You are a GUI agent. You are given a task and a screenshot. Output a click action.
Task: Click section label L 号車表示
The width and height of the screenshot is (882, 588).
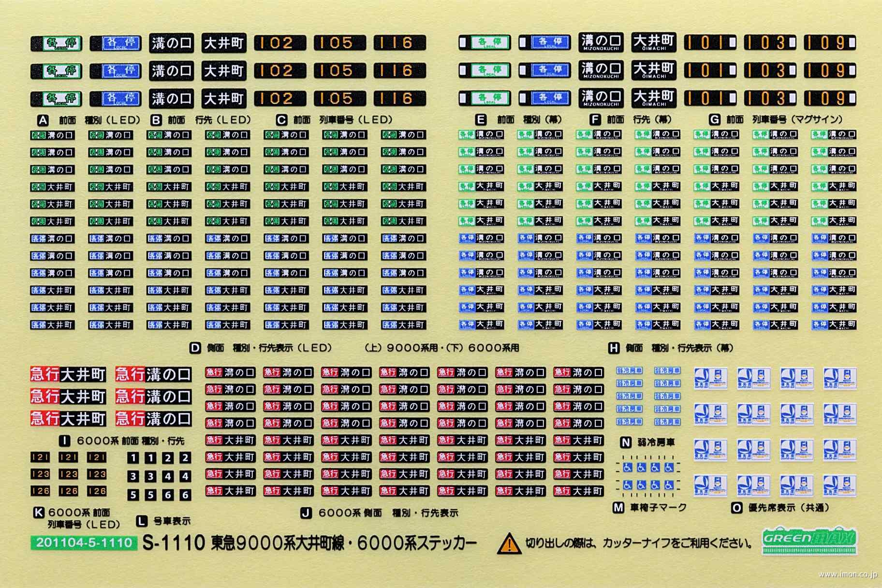pyautogui.click(x=163, y=521)
